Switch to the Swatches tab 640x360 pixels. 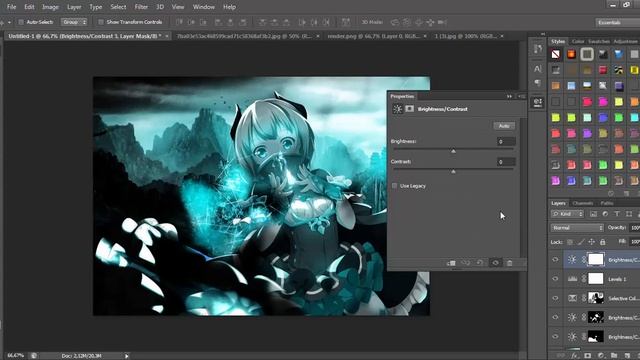pyautogui.click(x=599, y=41)
